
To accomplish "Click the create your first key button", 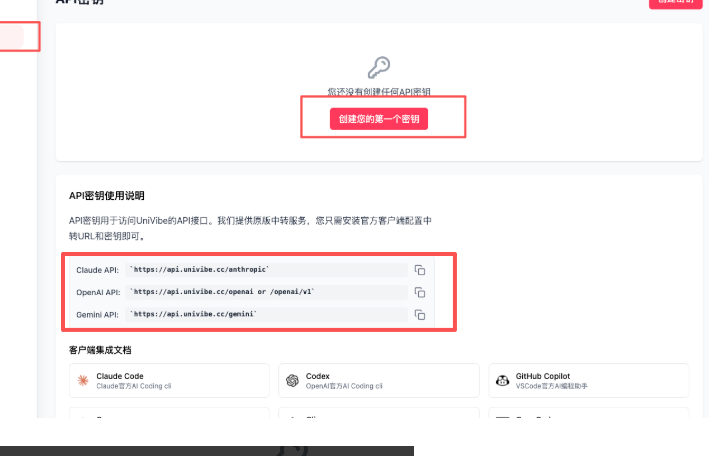I will (378, 119).
